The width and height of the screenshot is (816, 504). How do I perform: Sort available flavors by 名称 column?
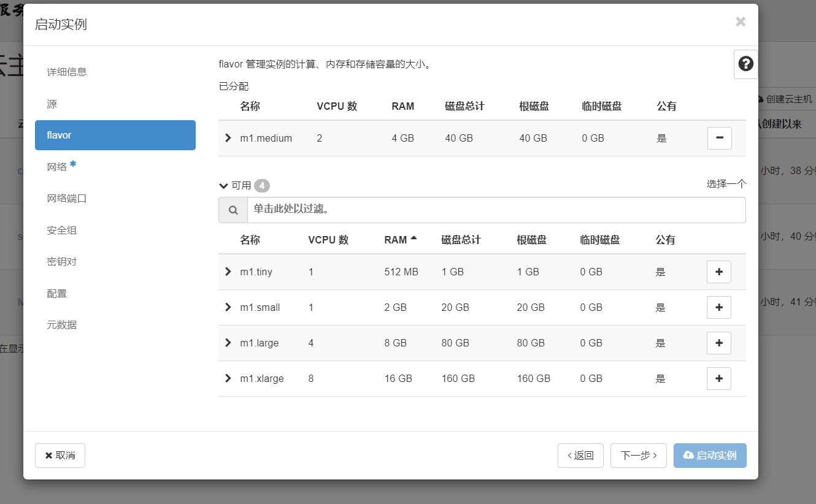coord(250,240)
